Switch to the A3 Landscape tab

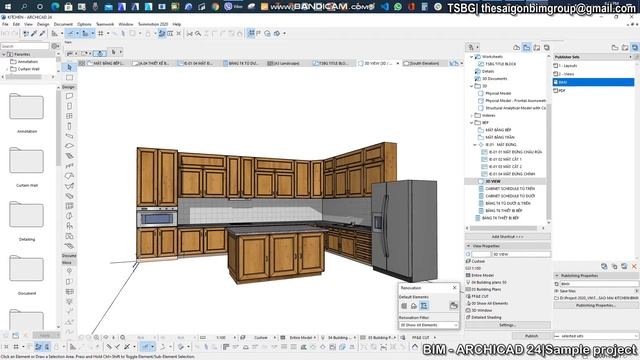[288, 63]
